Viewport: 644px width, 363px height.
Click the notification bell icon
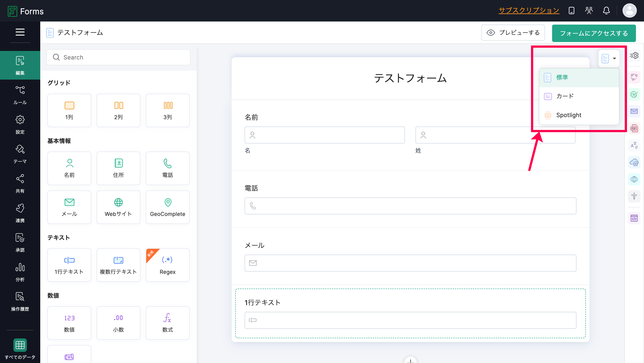[x=606, y=11]
